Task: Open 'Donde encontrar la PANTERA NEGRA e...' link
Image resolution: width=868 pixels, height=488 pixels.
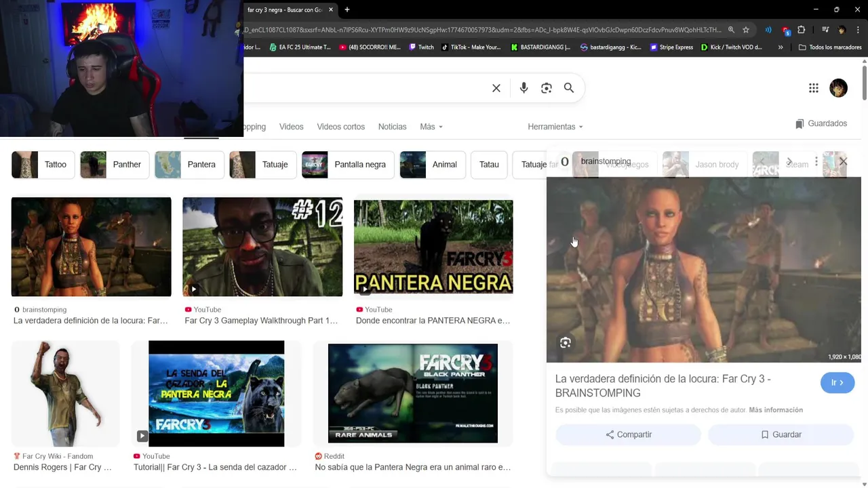Action: pyautogui.click(x=433, y=321)
